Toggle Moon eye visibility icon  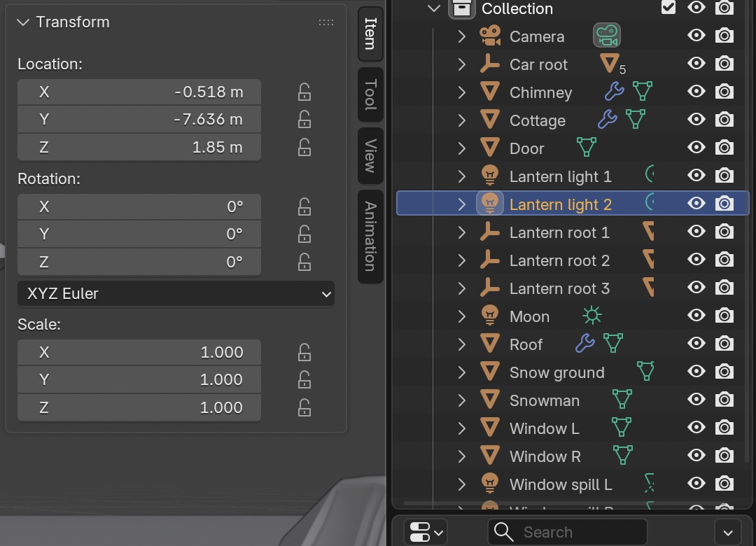pyautogui.click(x=696, y=316)
